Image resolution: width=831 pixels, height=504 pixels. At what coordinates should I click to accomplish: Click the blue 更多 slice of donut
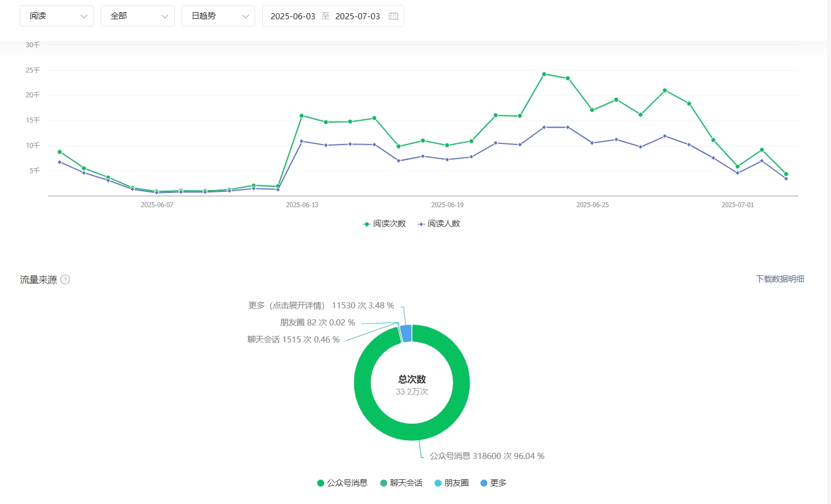pyautogui.click(x=406, y=333)
